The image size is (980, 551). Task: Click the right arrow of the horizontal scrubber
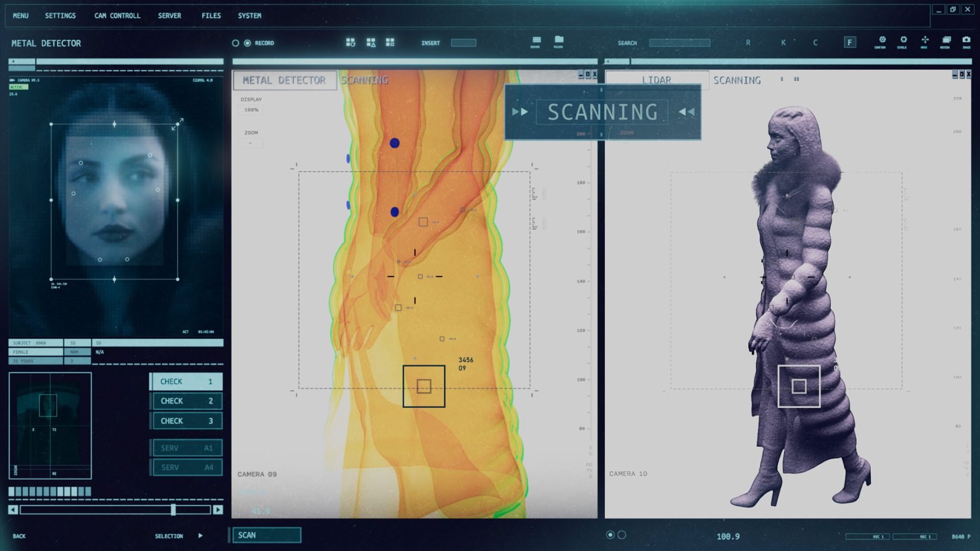218,510
